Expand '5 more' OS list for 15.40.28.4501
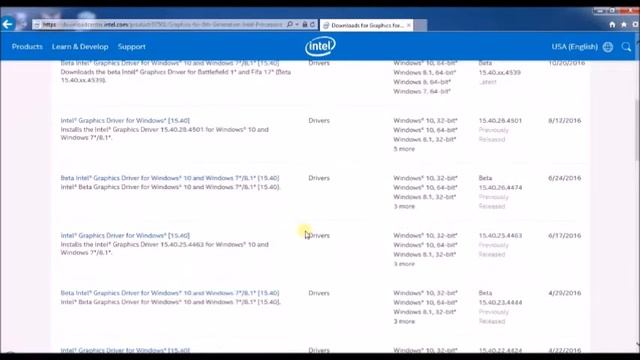 pos(404,149)
